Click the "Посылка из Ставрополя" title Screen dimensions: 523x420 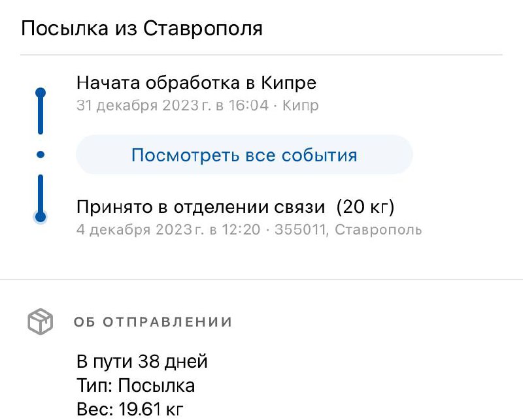point(142,29)
